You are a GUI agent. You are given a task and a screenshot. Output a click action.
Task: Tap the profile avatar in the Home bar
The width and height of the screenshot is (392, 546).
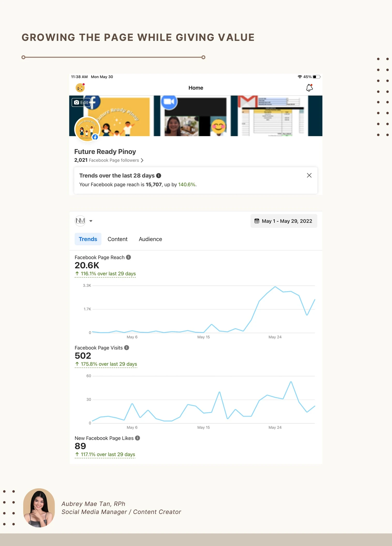(x=80, y=88)
